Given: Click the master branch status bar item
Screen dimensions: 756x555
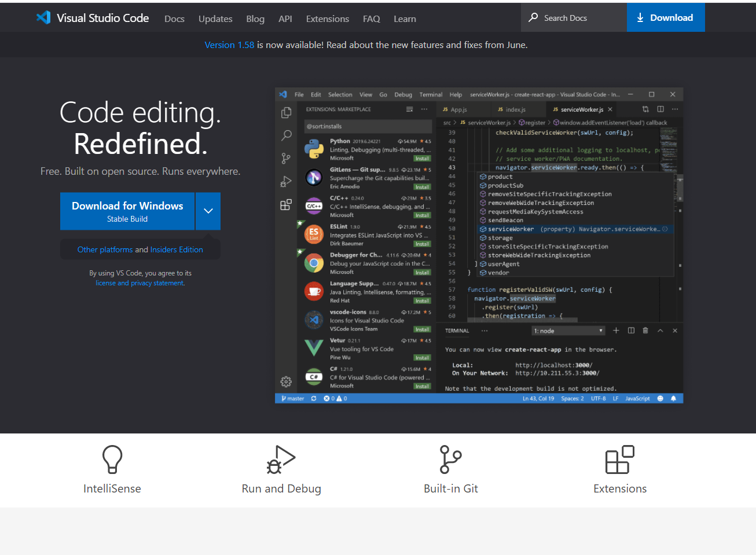Looking at the screenshot, I should pyautogui.click(x=293, y=399).
